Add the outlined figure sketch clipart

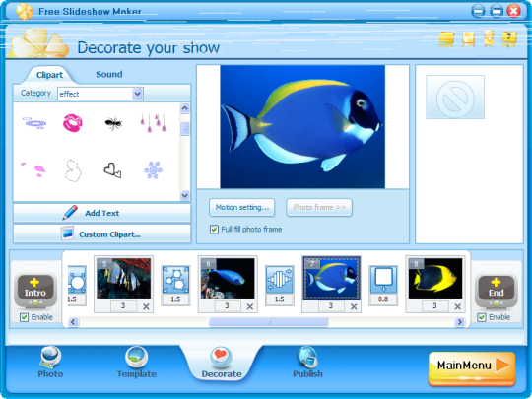click(x=73, y=170)
